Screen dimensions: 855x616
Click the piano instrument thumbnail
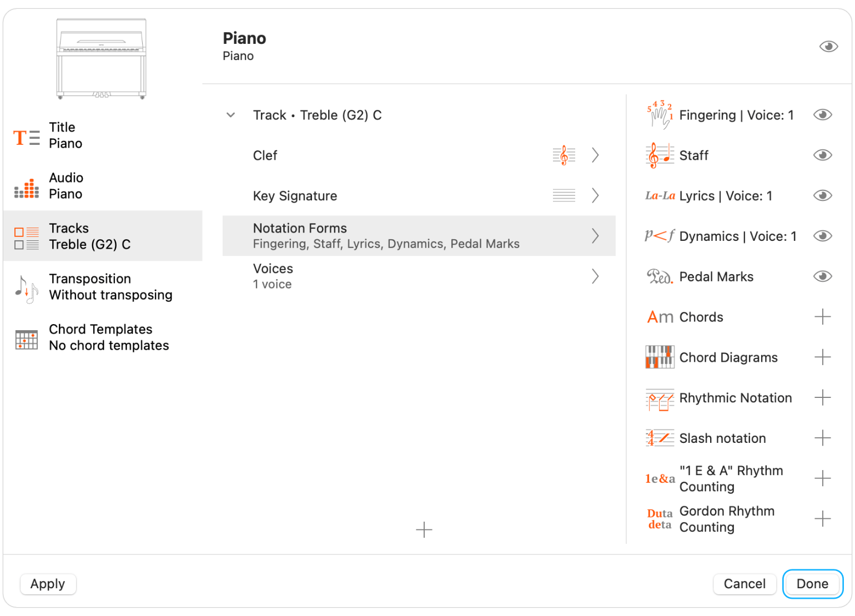point(101,59)
